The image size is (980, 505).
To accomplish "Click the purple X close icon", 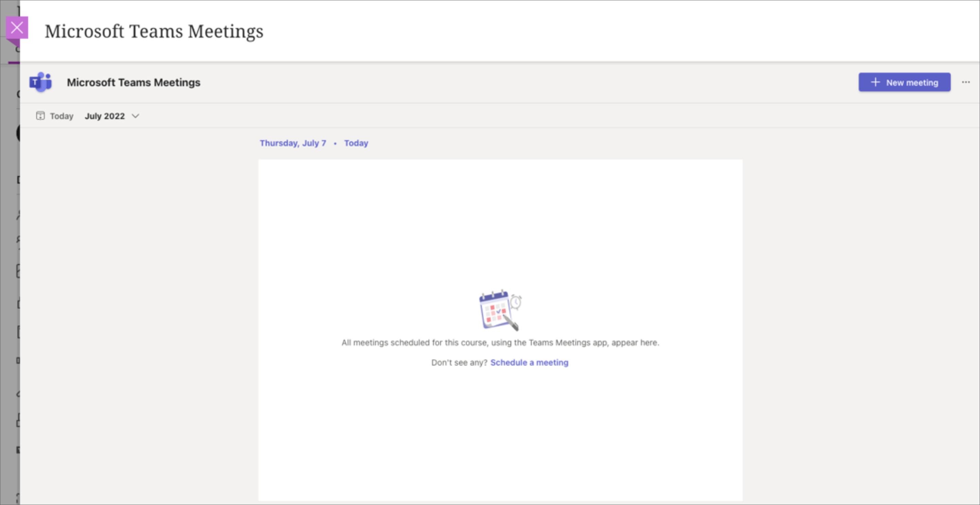I will 17,28.
